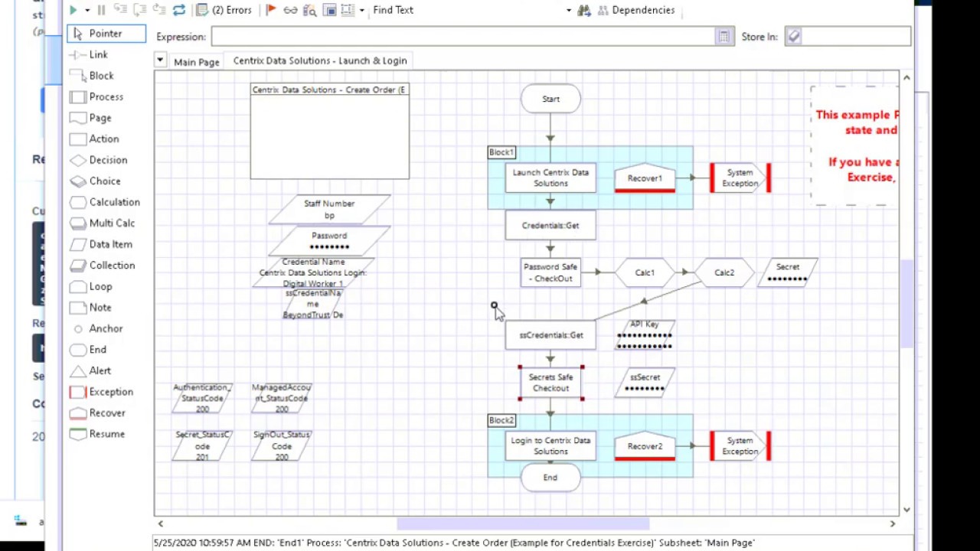This screenshot has height=551, width=980.
Task: Select the Login to Centrix Data Solutions stage
Action: click(550, 446)
